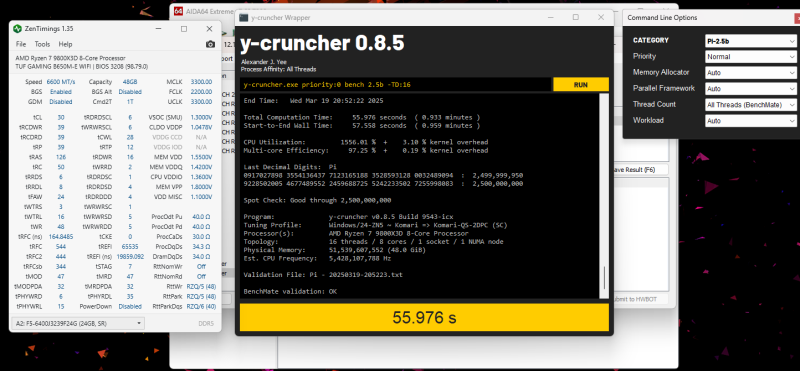Screen dimensions: 800x371
Task: Open the Thread Count dropdown
Action: click(751, 105)
